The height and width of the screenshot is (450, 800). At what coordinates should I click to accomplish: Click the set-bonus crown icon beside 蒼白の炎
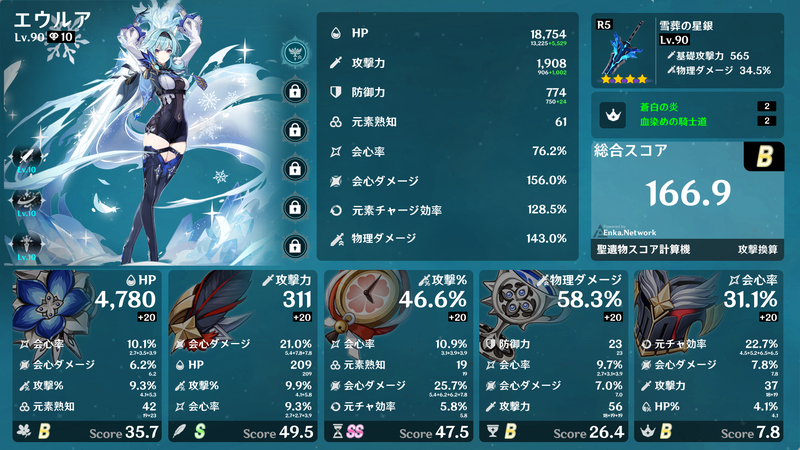point(613,115)
